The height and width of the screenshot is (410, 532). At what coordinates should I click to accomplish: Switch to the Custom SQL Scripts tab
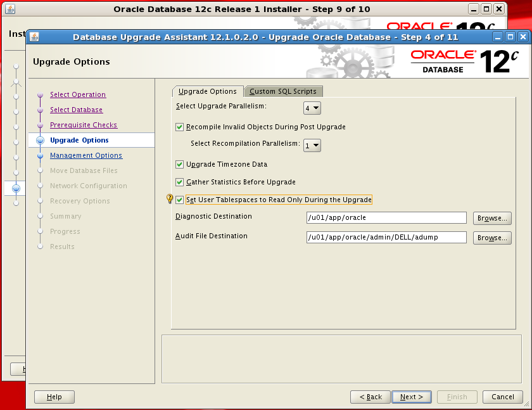[x=283, y=91]
